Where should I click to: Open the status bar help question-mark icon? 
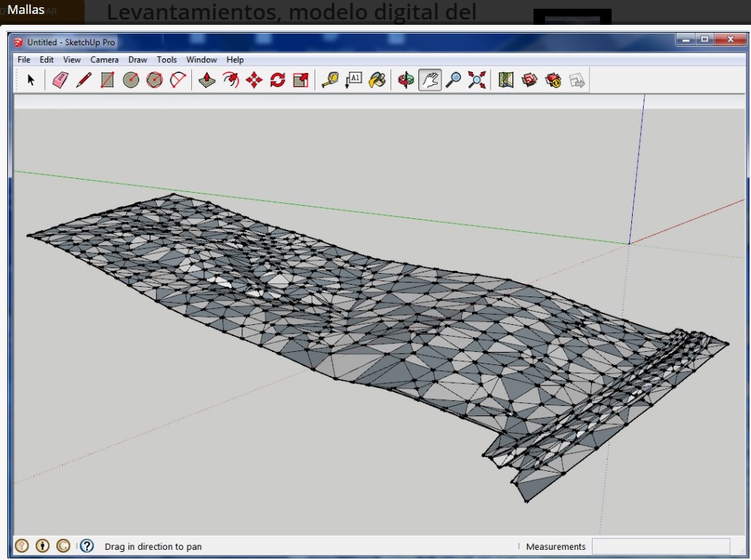[87, 545]
